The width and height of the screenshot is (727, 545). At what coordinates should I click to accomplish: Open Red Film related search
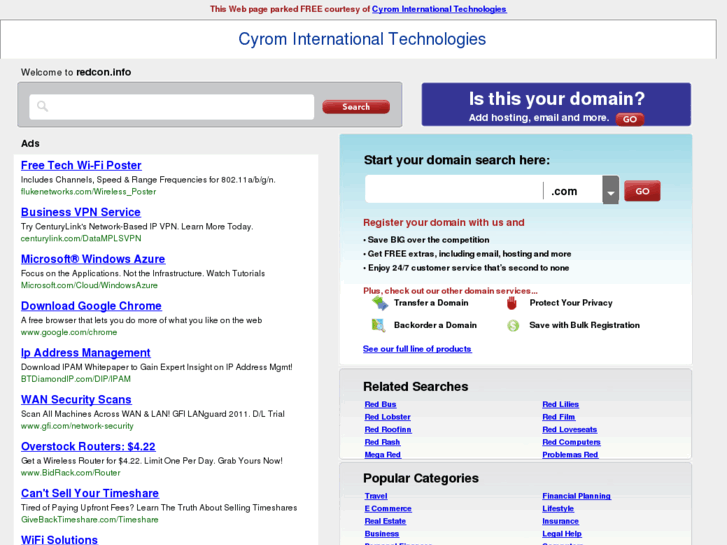(x=559, y=417)
